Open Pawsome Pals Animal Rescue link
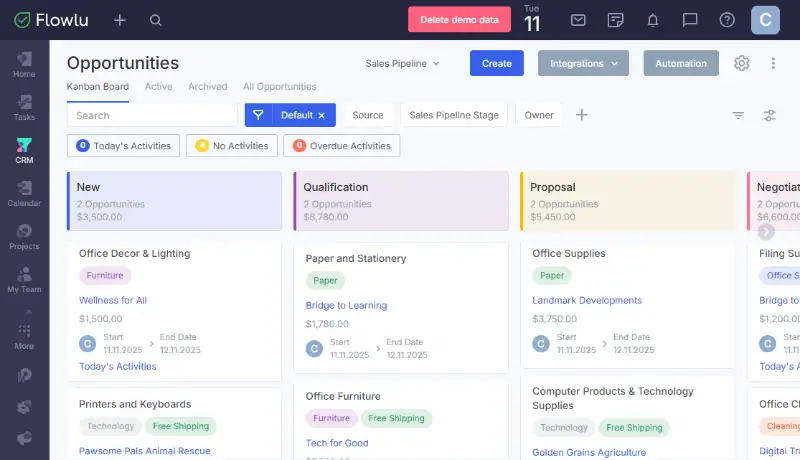Screen dimensions: 800x460 pos(144,451)
